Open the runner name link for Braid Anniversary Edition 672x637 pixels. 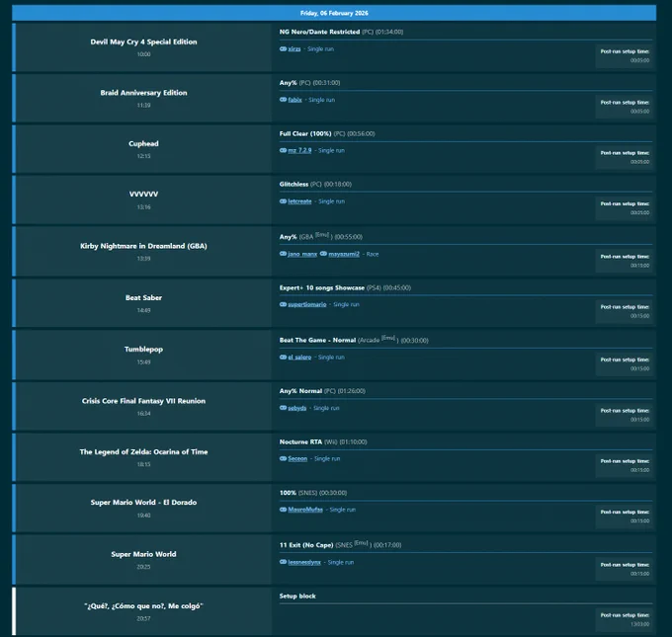(294, 100)
